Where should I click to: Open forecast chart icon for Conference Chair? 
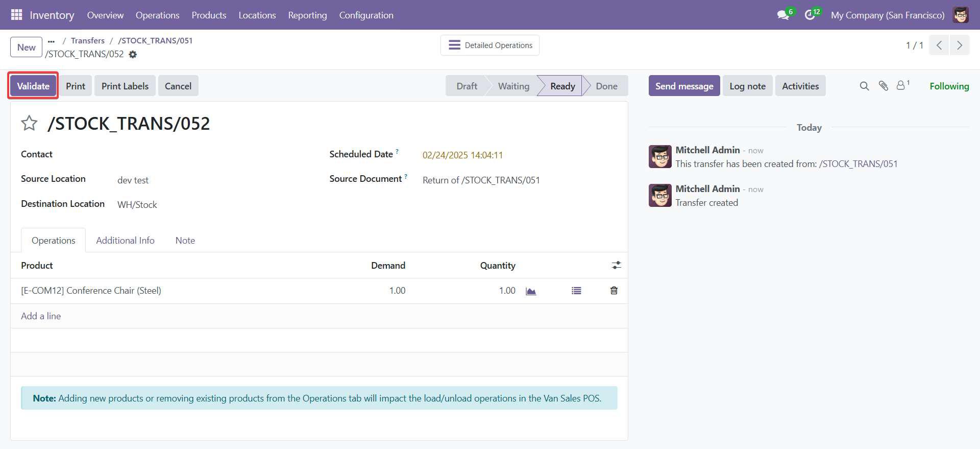pyautogui.click(x=531, y=291)
